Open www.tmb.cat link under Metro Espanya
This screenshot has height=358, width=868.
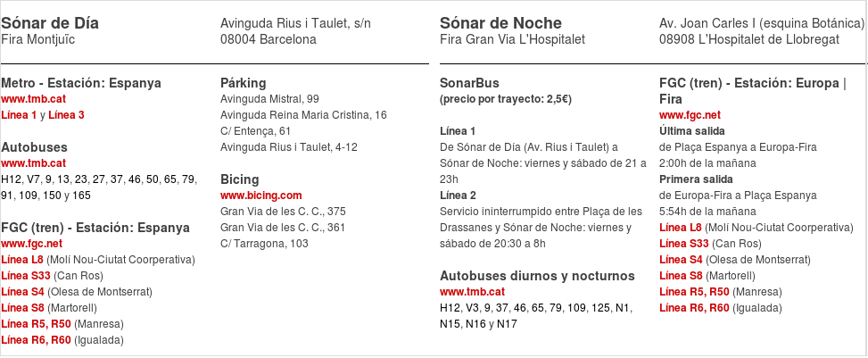click(x=34, y=100)
